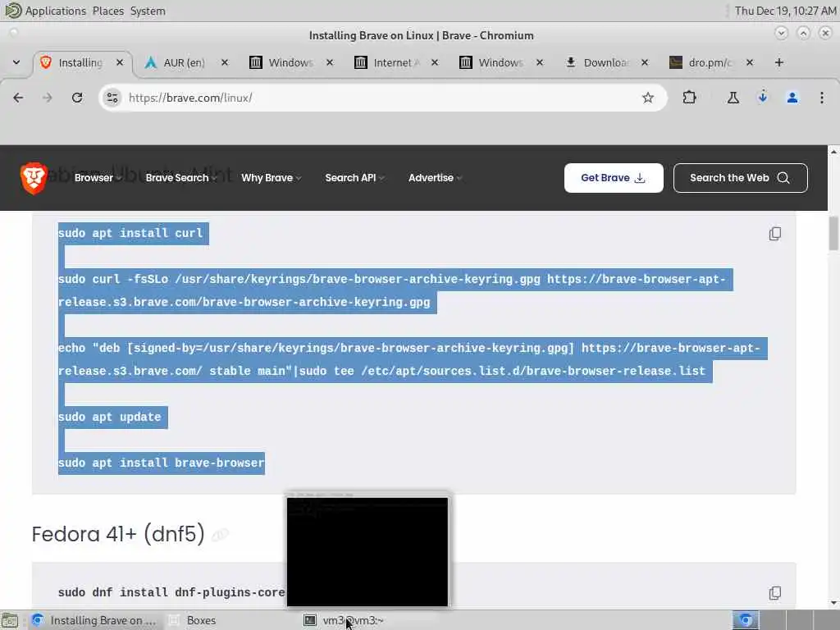Expand the Brave Search nav dropdown
This screenshot has height=630, width=840.
[x=180, y=178]
